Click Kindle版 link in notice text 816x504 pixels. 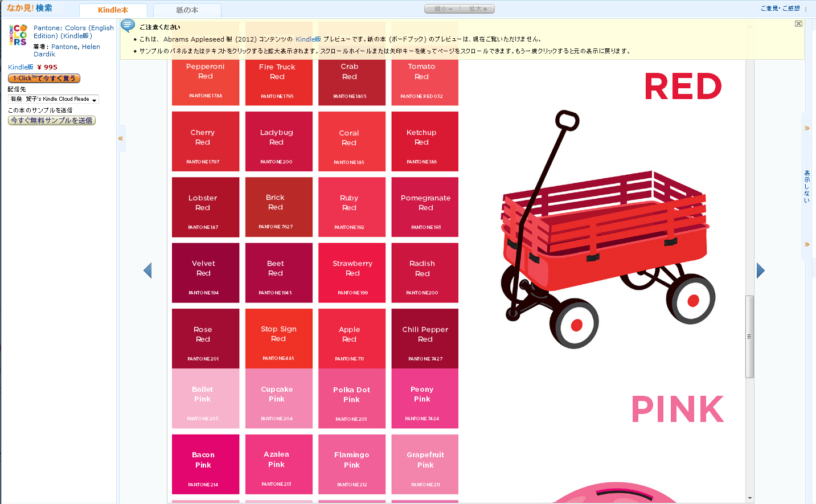click(x=308, y=39)
